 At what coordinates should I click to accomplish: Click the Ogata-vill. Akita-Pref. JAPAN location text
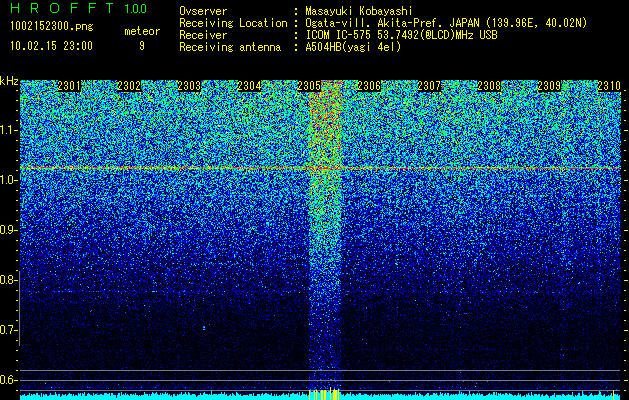point(446,23)
